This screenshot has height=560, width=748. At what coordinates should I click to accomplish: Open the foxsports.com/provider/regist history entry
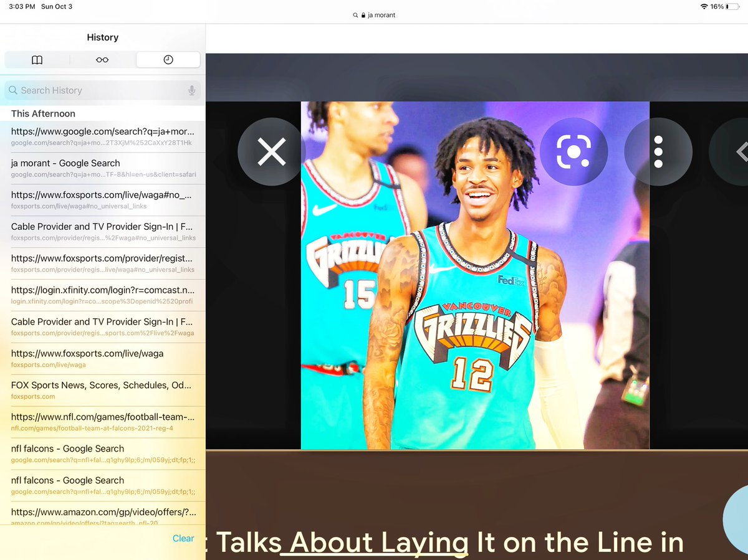102,263
